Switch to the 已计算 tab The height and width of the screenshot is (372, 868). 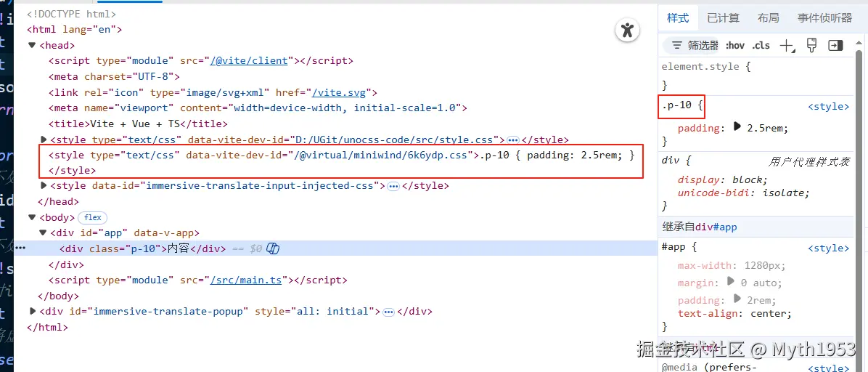[x=723, y=18]
